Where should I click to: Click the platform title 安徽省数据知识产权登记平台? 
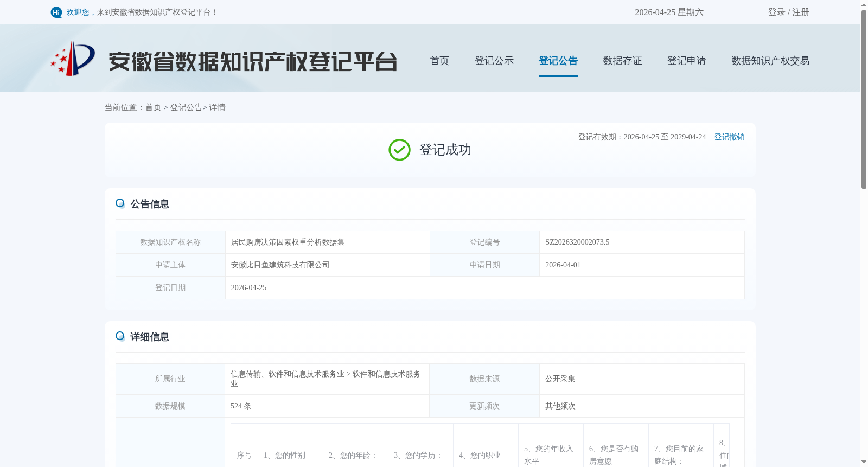[253, 61]
